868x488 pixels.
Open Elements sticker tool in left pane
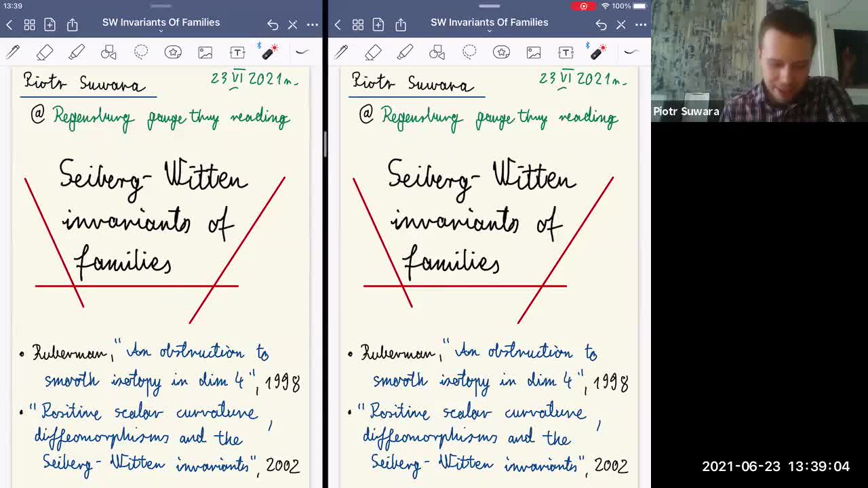pyautogui.click(x=173, y=52)
